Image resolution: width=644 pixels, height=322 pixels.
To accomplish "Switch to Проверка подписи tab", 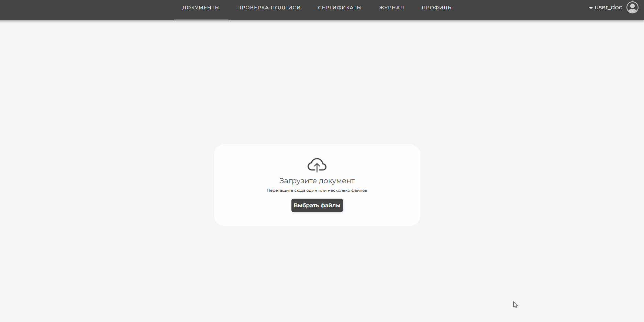I will click(x=269, y=8).
